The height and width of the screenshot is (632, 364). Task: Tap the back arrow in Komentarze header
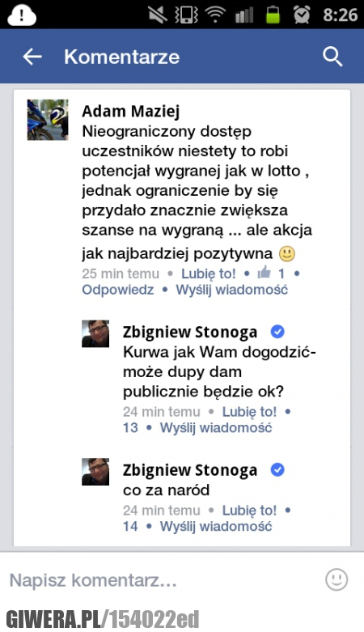(x=32, y=57)
